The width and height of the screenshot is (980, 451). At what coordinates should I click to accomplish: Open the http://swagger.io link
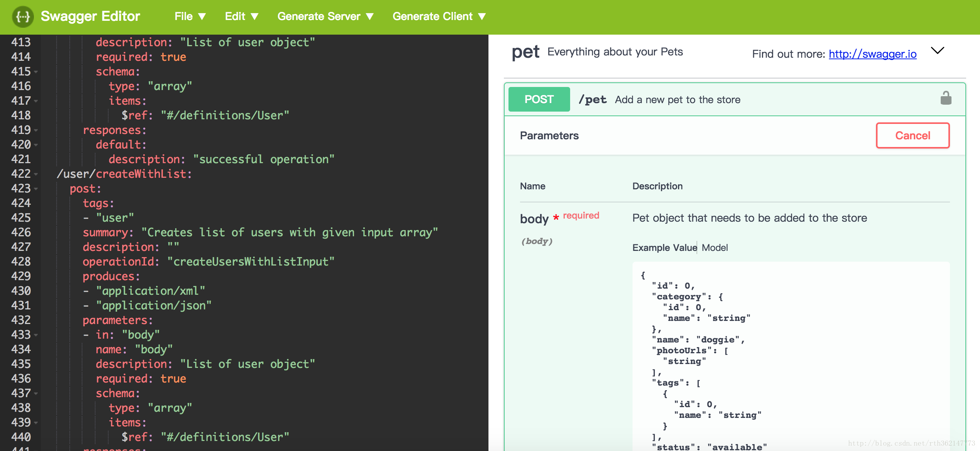872,54
